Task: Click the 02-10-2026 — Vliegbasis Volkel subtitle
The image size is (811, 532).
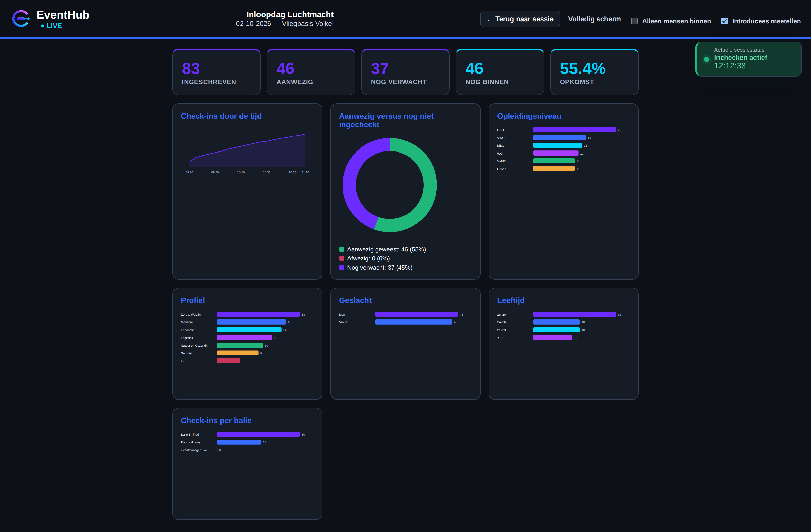Action: 285,24
